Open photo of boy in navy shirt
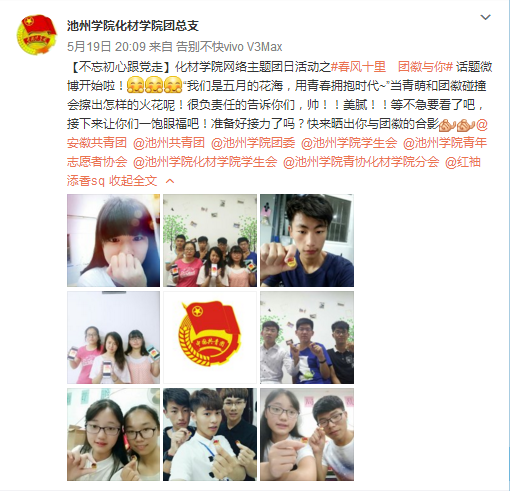The image size is (510, 491). (x=307, y=240)
